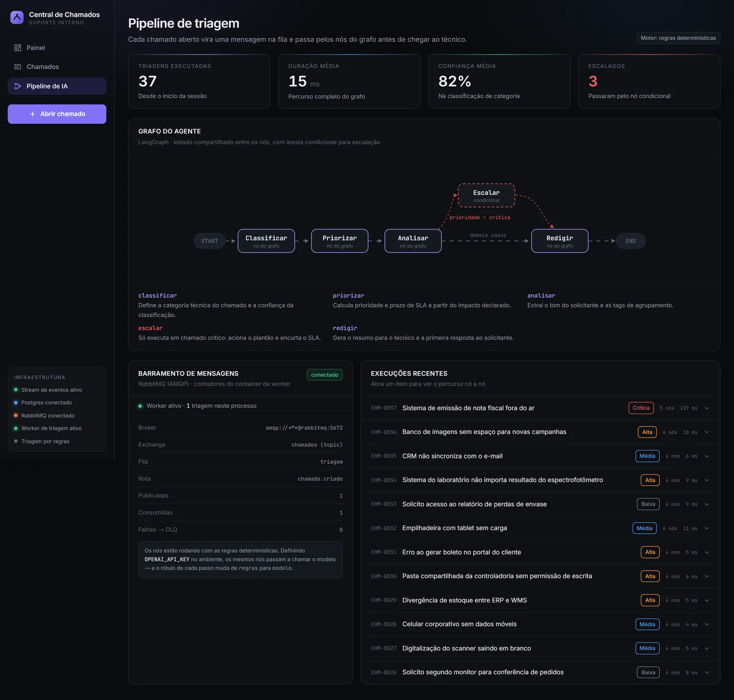Screen dimensions: 734x700
Task: Open the Painel menu item
Action: [x=57, y=48]
